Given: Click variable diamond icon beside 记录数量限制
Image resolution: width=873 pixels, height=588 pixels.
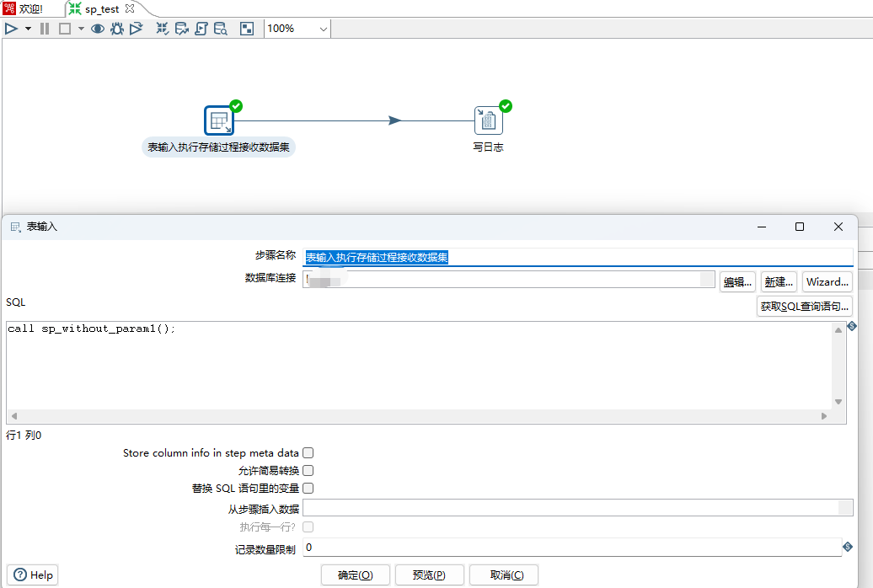Looking at the screenshot, I should (848, 547).
